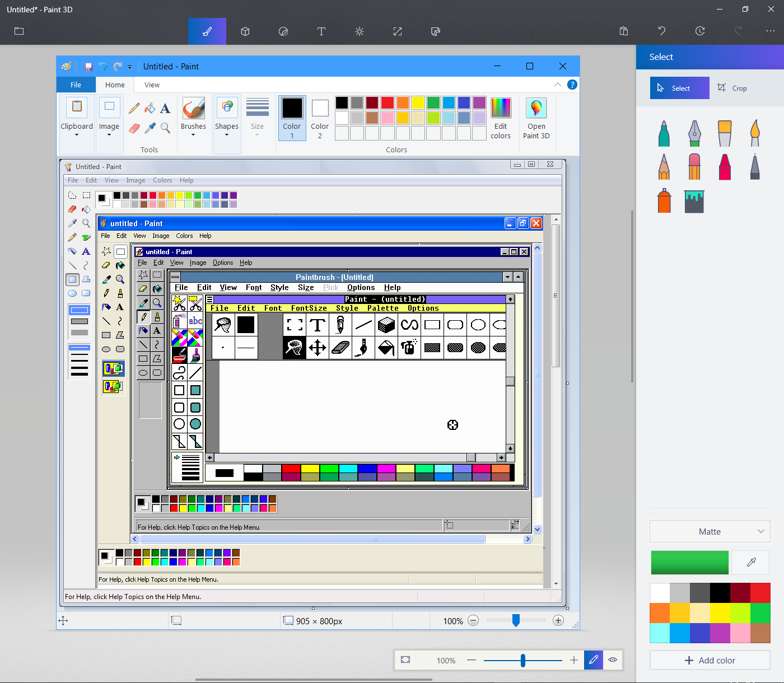The image size is (784, 683).
Task: Open the 3D shapes tool in Paint 3D toolbar
Action: (x=245, y=31)
